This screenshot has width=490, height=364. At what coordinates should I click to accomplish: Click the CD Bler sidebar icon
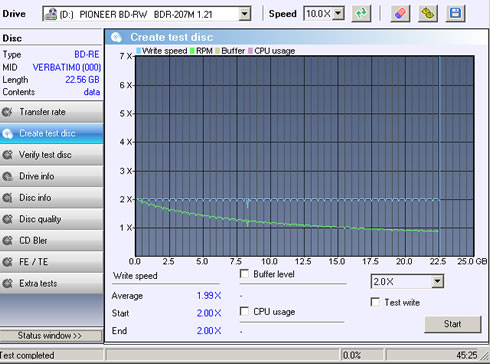[x=7, y=241]
